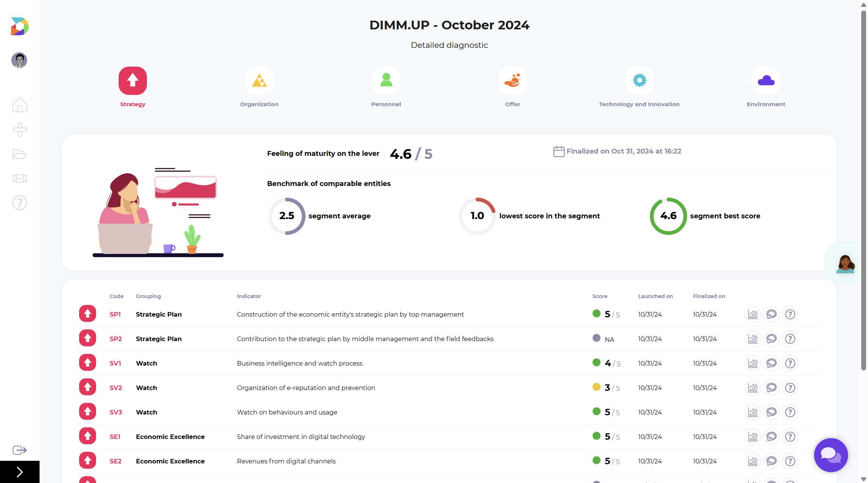
Task: Open help for the SP2 indicator
Action: (790, 339)
